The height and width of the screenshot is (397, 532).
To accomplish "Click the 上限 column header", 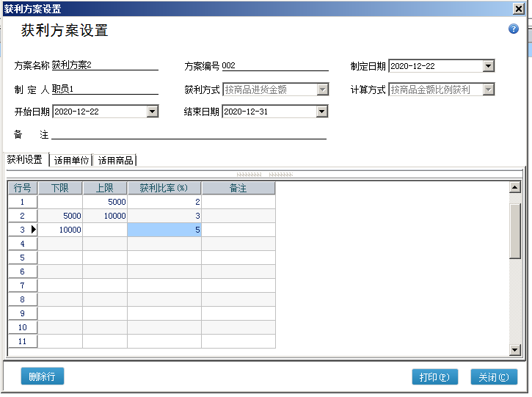I will (x=105, y=189).
